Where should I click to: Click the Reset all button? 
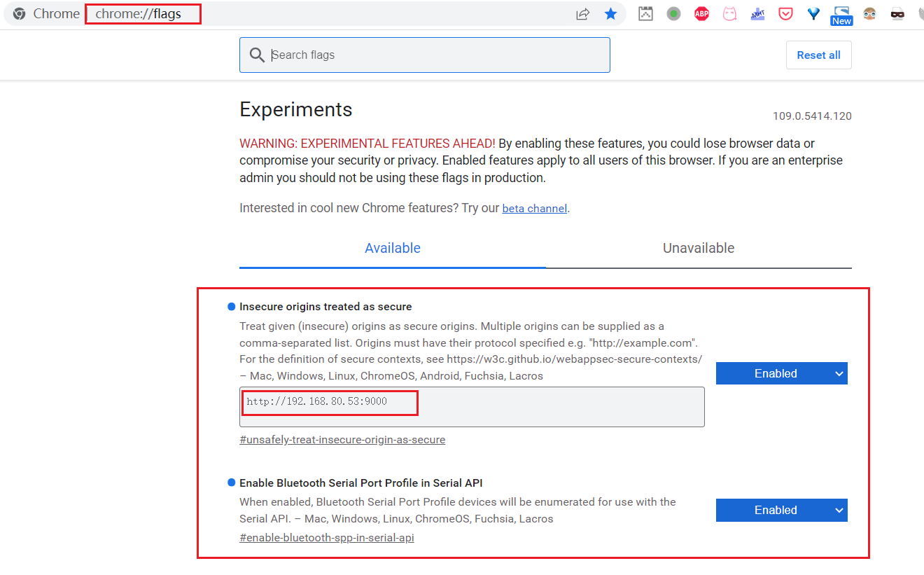click(x=818, y=55)
